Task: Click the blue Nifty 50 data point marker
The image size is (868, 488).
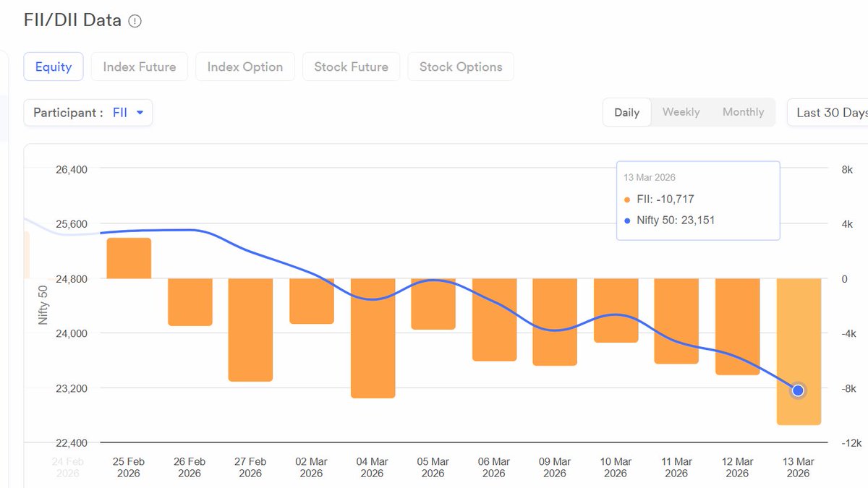Action: click(798, 390)
